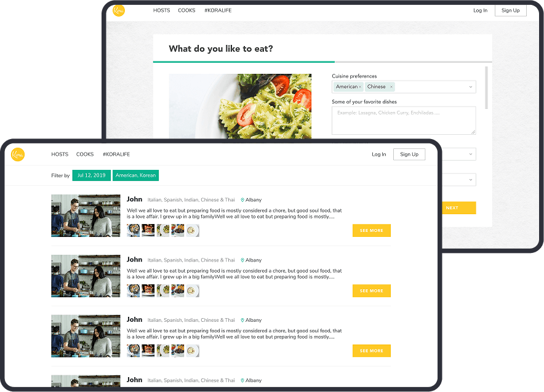Image resolution: width=544 pixels, height=392 pixels.
Task: Click the Kora logo in the back window
Action: (x=119, y=10)
